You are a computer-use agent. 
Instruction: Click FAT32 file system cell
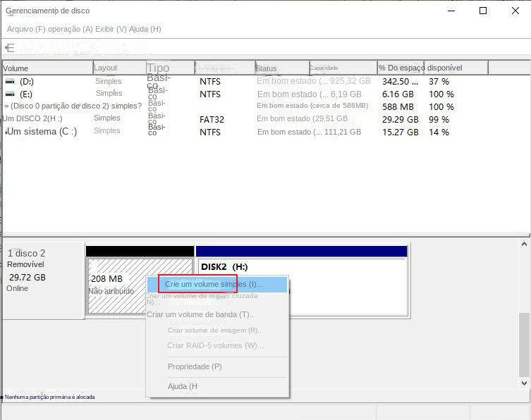[x=212, y=120]
